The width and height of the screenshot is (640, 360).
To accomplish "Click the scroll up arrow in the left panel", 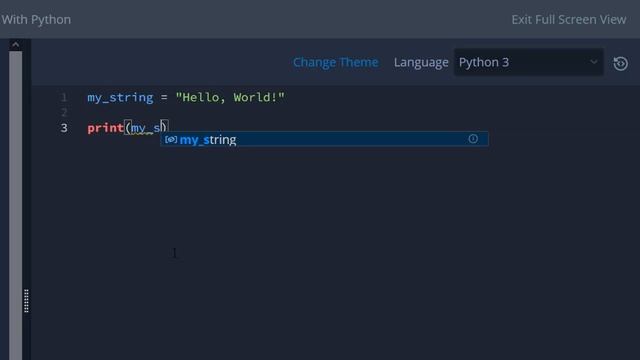I will coord(16,44).
